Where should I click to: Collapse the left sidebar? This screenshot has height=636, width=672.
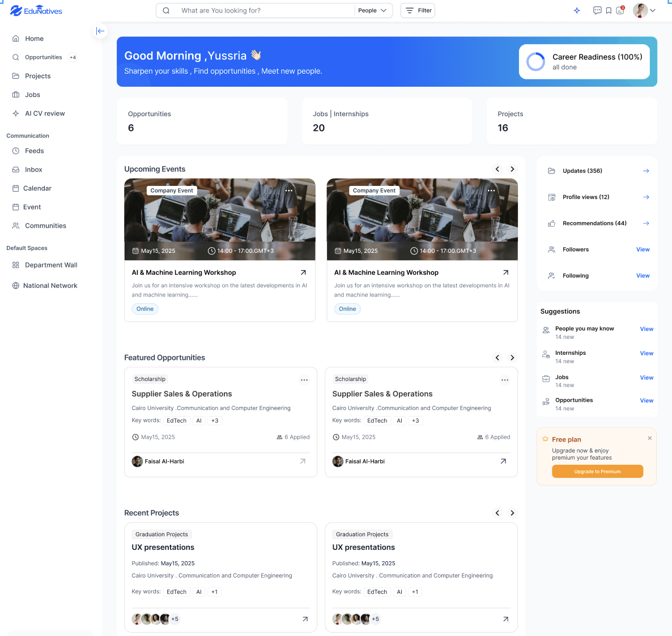[100, 31]
